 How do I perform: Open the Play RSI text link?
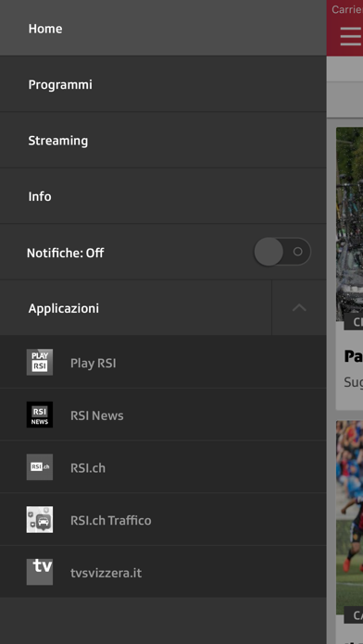point(94,364)
